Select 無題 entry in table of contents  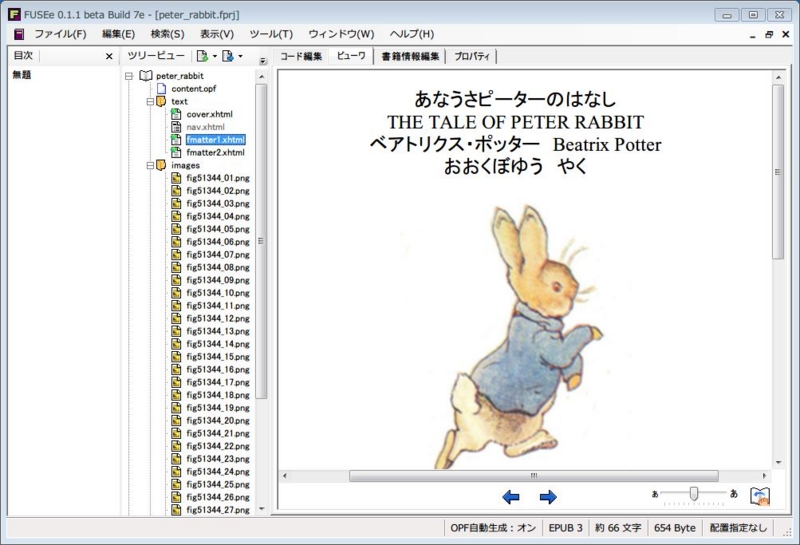pos(22,75)
